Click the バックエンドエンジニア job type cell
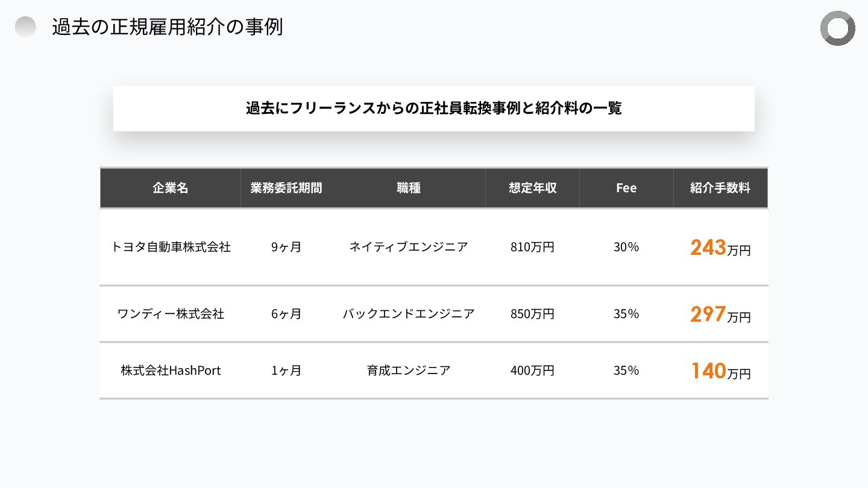 click(409, 314)
